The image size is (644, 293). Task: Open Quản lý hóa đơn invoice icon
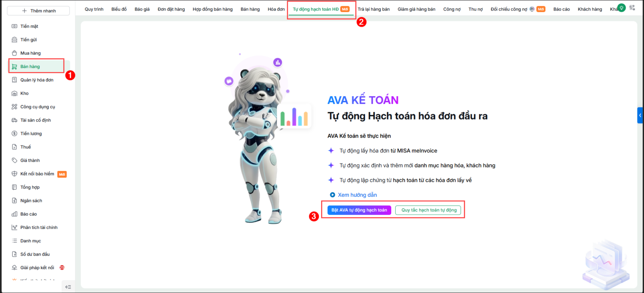(x=14, y=80)
